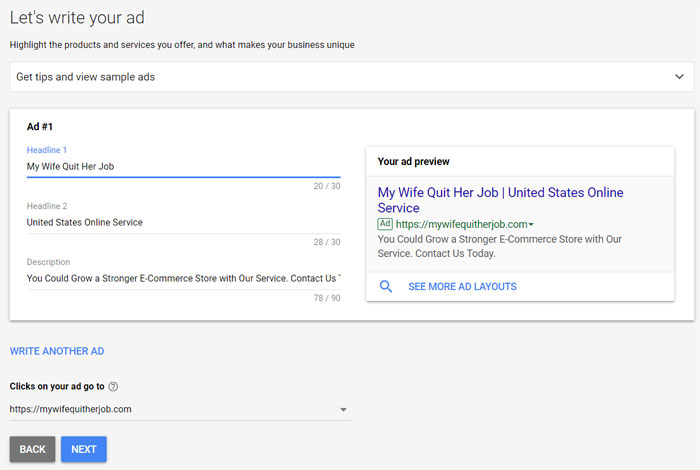Screen dimensions: 700x470
Task: Click the green 'Ad' badge icon
Action: (385, 224)
